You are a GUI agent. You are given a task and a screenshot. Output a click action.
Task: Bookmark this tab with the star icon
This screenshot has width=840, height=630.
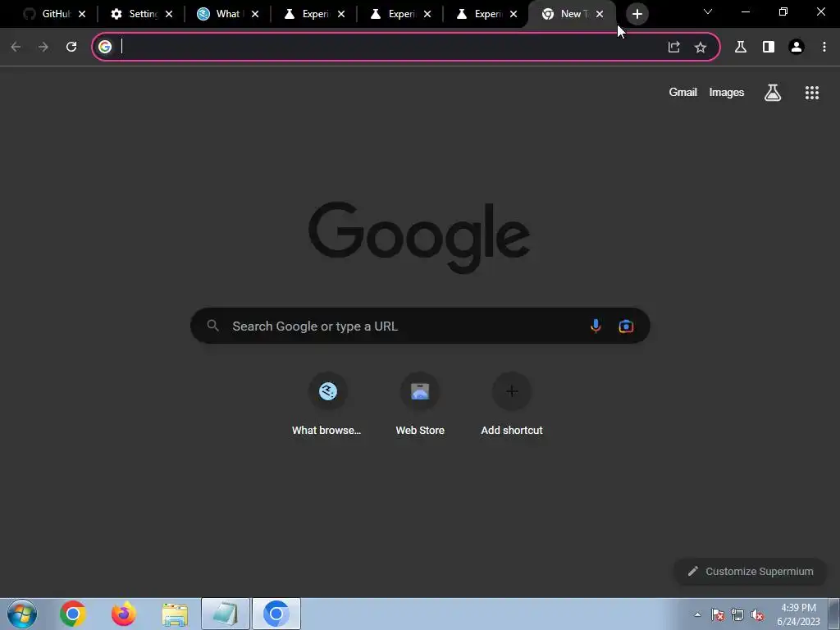pos(701,47)
